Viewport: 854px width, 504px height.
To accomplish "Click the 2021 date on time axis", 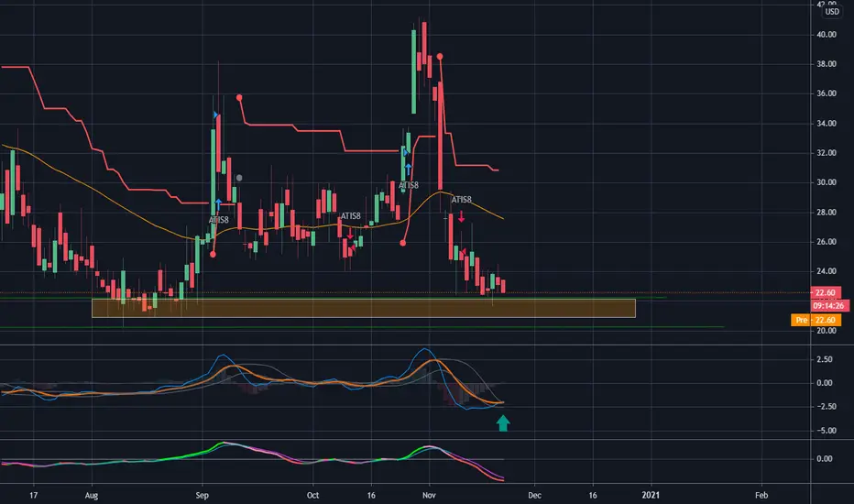I will (x=651, y=495).
